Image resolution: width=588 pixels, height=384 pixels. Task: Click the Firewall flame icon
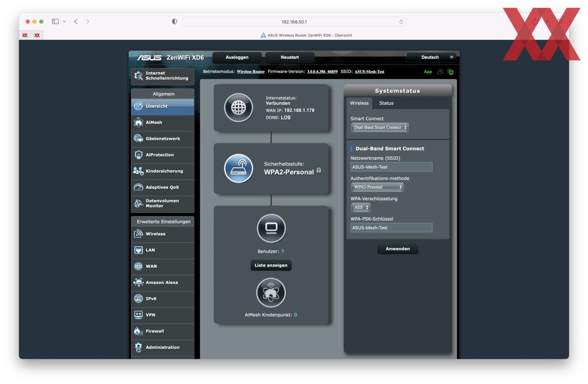(138, 331)
